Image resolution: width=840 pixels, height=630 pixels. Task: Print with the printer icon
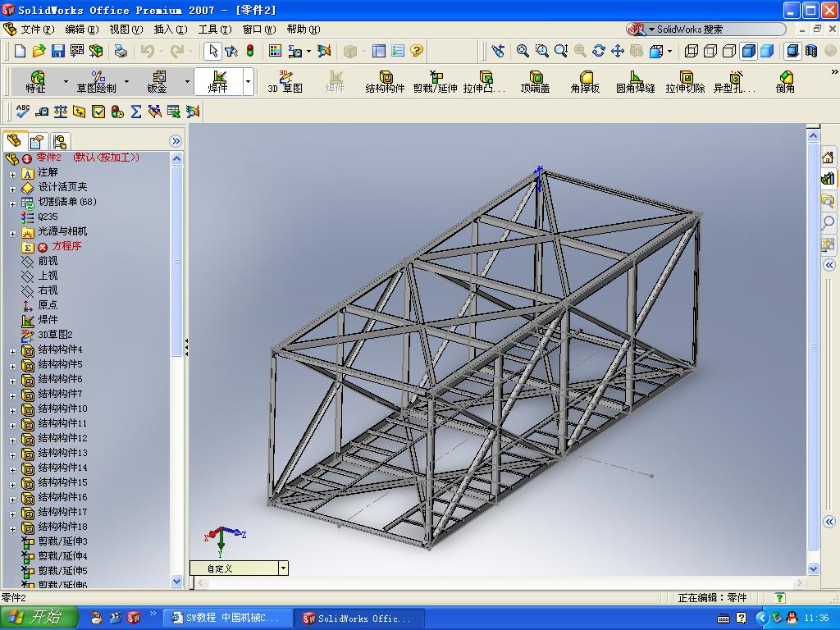[x=121, y=51]
